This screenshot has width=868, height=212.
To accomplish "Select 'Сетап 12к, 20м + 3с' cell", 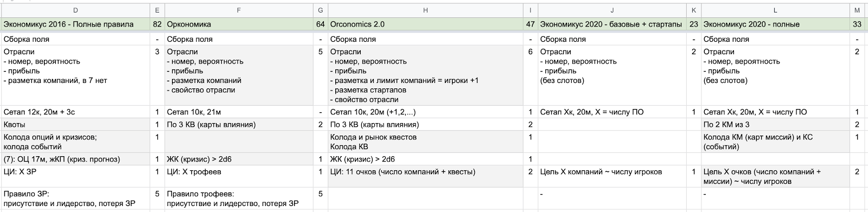I will tap(75, 112).
